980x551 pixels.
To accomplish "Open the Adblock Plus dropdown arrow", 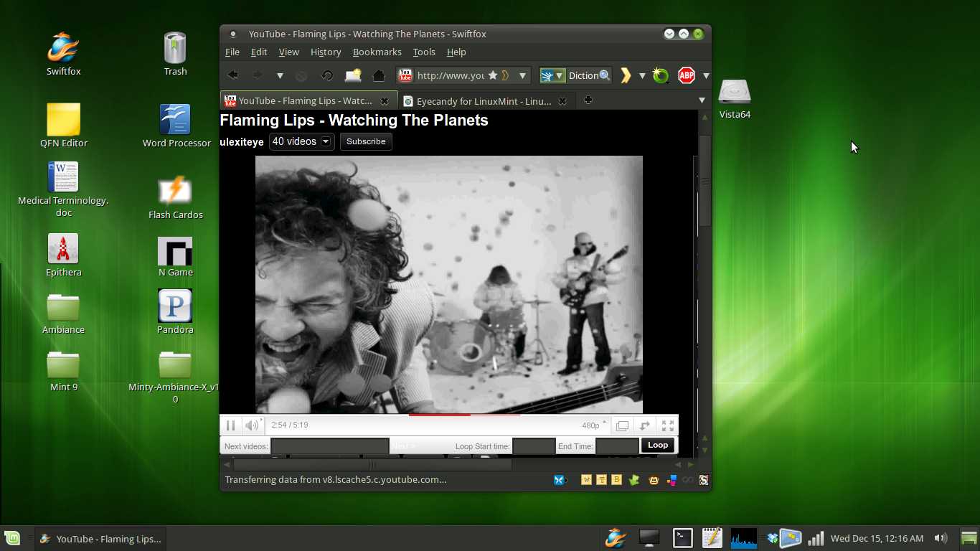I will click(706, 75).
